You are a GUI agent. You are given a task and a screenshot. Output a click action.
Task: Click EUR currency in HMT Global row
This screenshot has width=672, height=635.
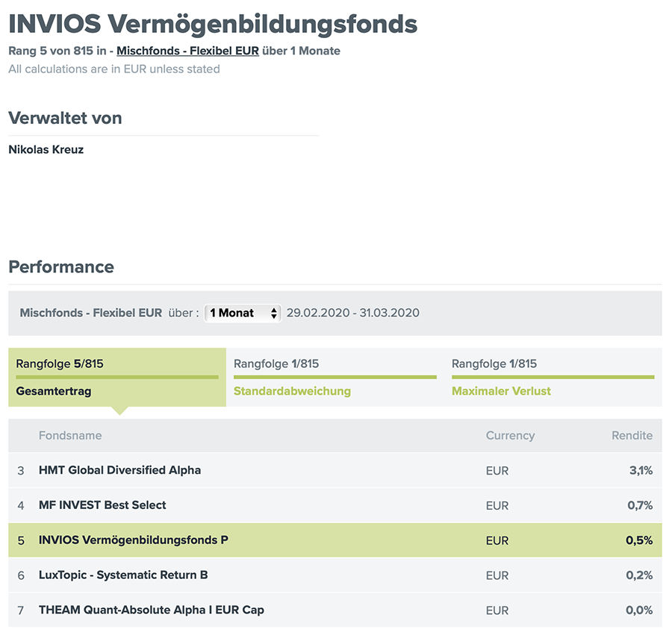[x=497, y=471]
